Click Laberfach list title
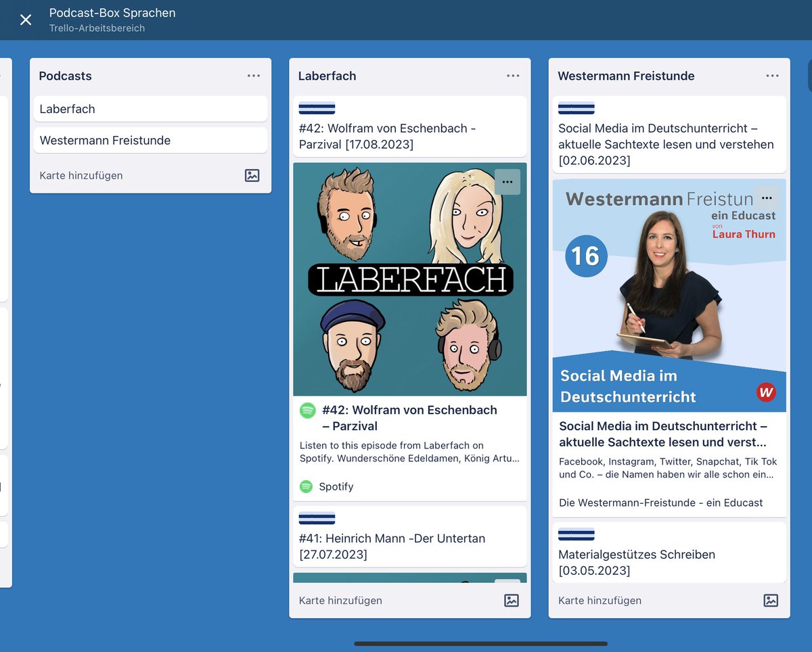The height and width of the screenshot is (652, 812). coord(327,76)
